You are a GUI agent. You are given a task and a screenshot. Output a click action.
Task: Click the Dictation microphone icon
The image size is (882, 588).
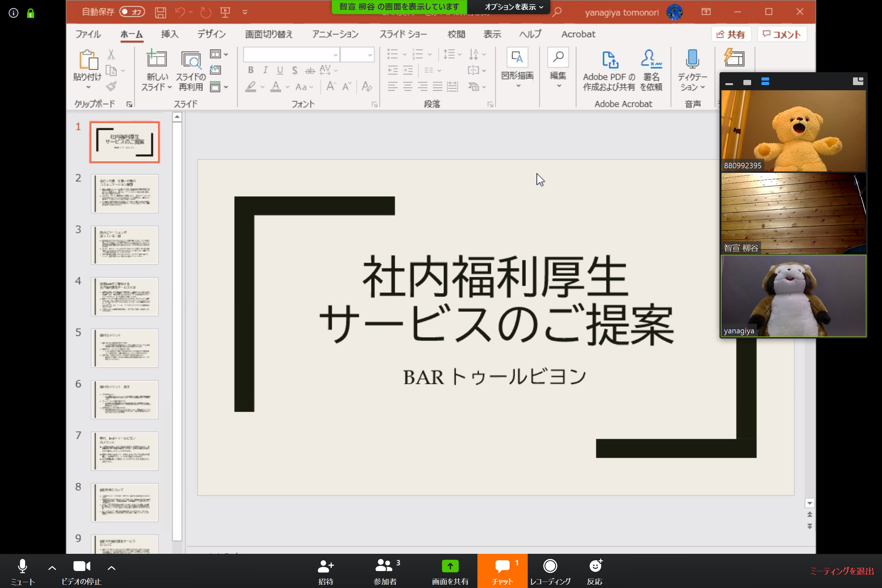pyautogui.click(x=692, y=58)
